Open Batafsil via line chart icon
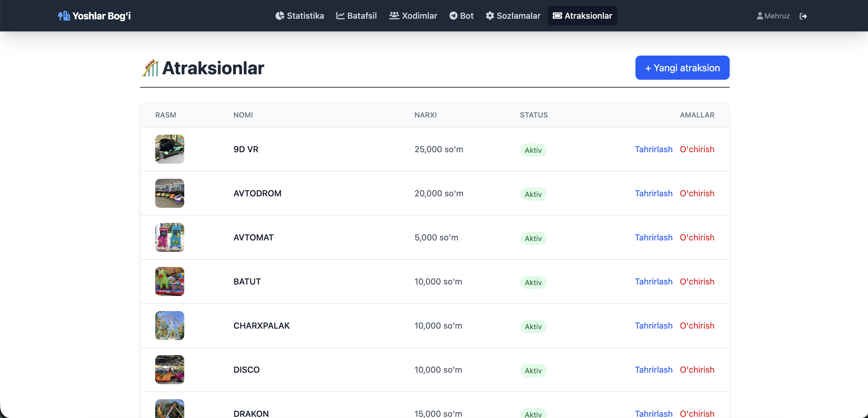The image size is (868, 418). (340, 16)
